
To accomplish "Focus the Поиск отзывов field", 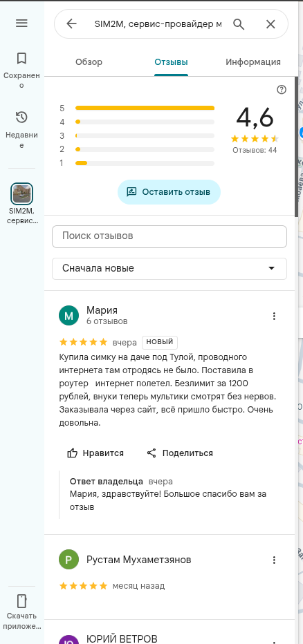I will click(x=169, y=236).
